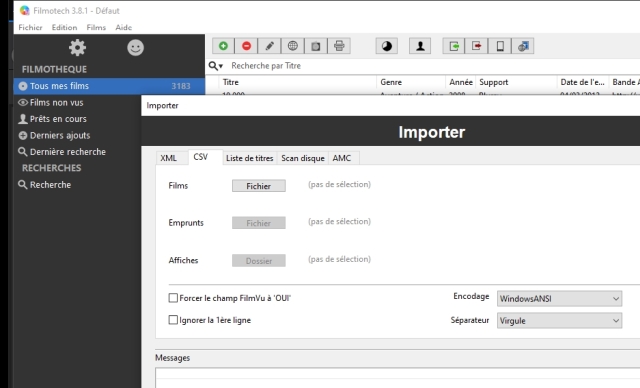This screenshot has width=640, height=388.
Task: Sort by the Support column header
Action: tap(516, 82)
